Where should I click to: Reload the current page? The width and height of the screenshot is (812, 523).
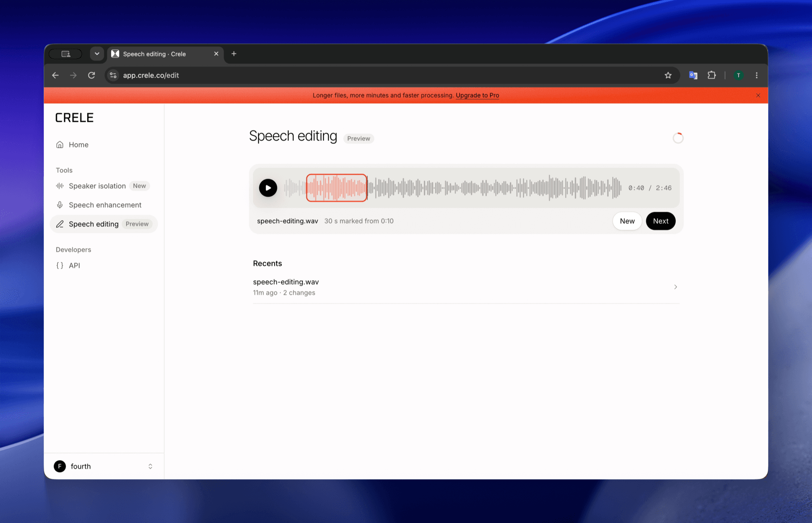[91, 75]
